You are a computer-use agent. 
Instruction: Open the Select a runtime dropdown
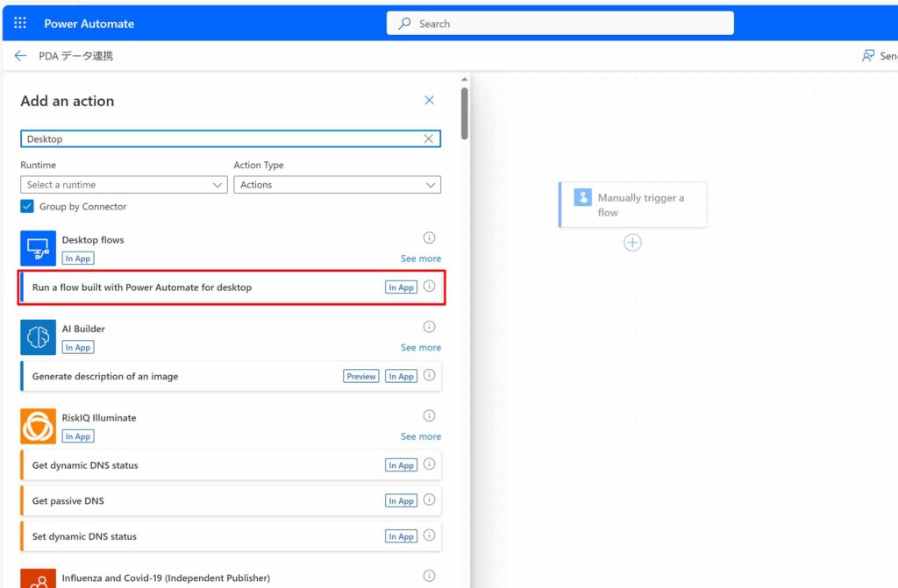[x=124, y=185]
